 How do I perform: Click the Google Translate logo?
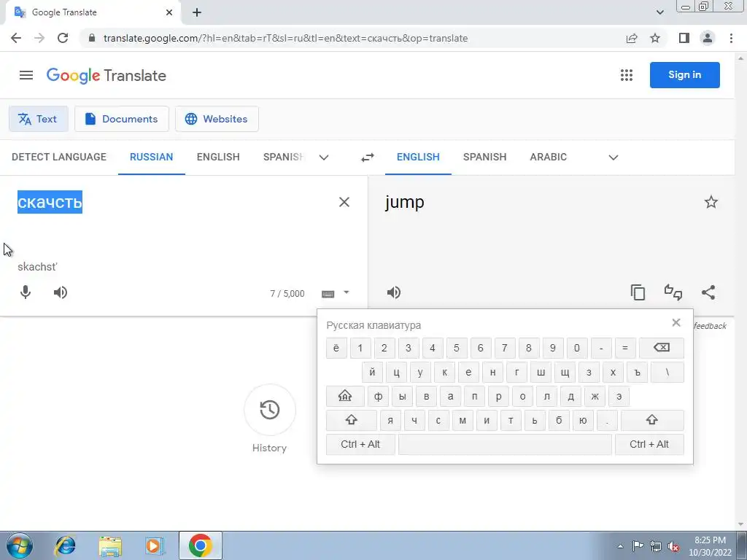pos(107,76)
